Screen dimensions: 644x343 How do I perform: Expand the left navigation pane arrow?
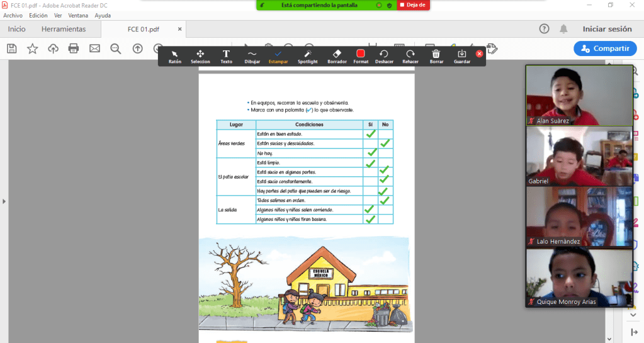[4, 201]
